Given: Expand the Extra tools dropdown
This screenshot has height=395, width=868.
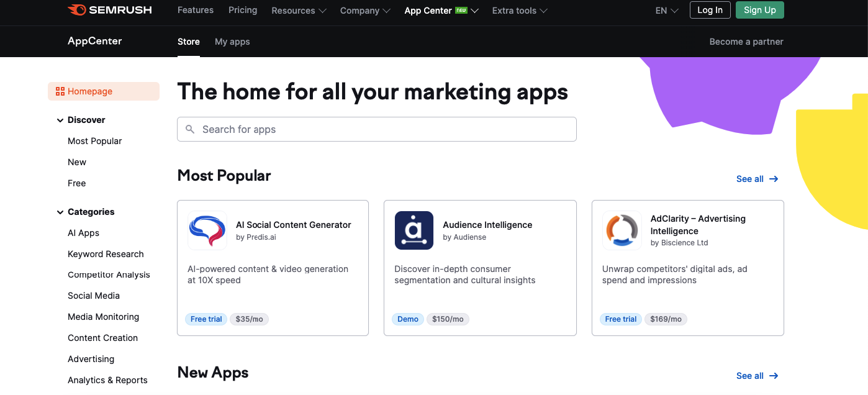Looking at the screenshot, I should click(520, 11).
